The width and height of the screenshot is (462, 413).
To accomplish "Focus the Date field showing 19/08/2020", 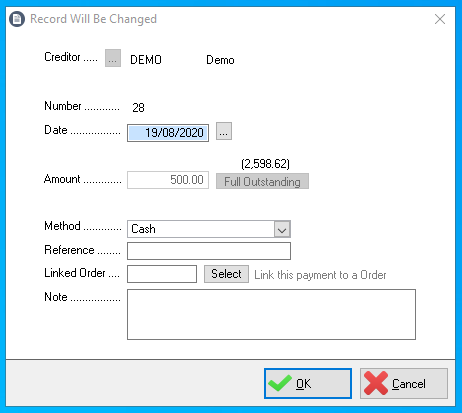I will [x=168, y=133].
